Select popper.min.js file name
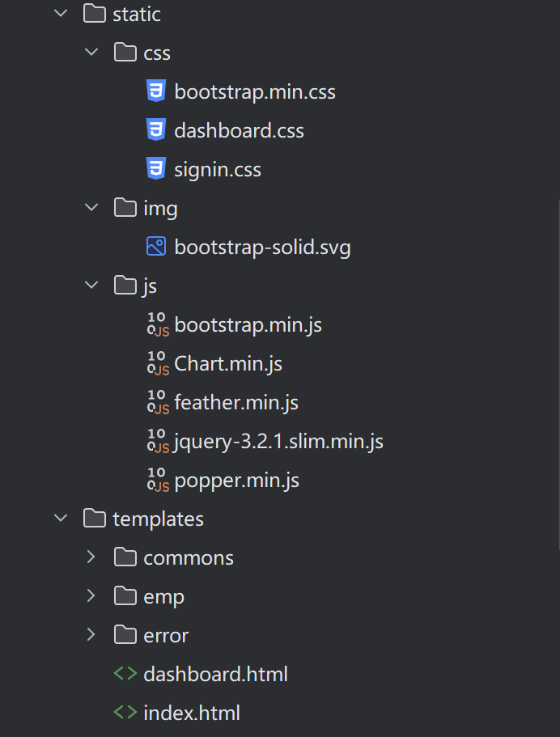The image size is (560, 737). point(236,481)
